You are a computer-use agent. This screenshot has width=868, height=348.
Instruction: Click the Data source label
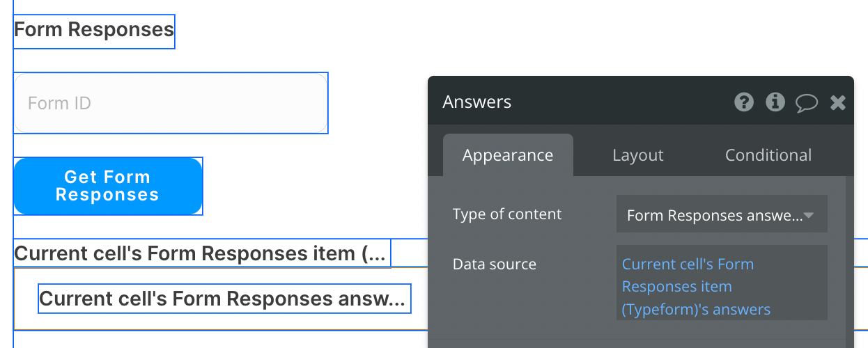click(x=495, y=264)
